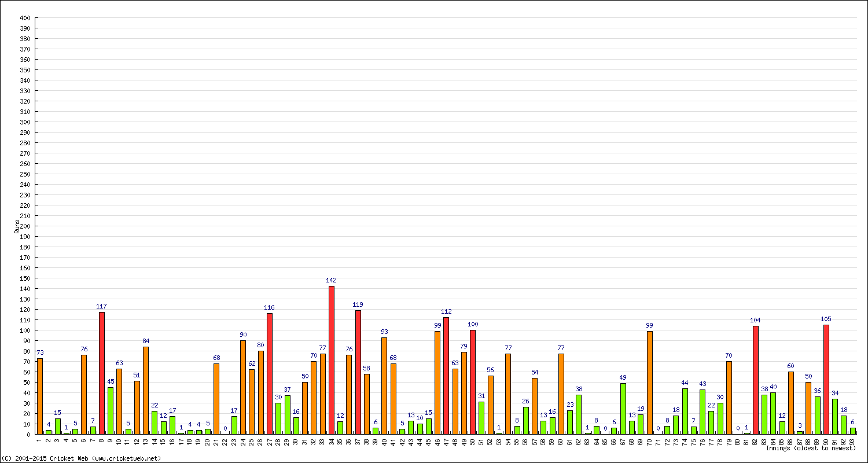The image size is (868, 463).
Task: Click the orange bar labeled 73
Action: 40,396
